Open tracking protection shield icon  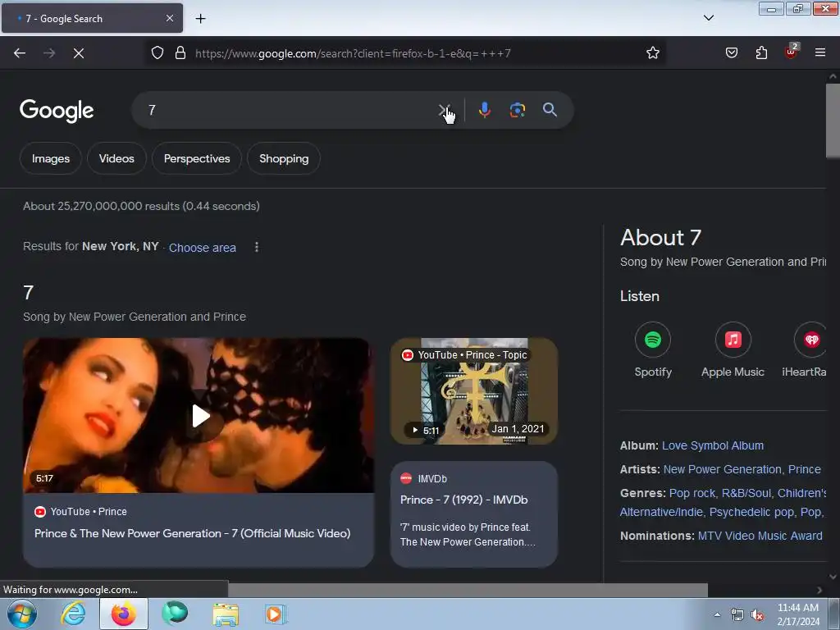point(157,53)
